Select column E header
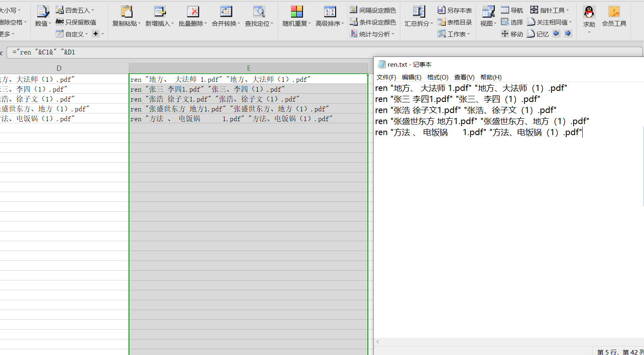 [249, 68]
